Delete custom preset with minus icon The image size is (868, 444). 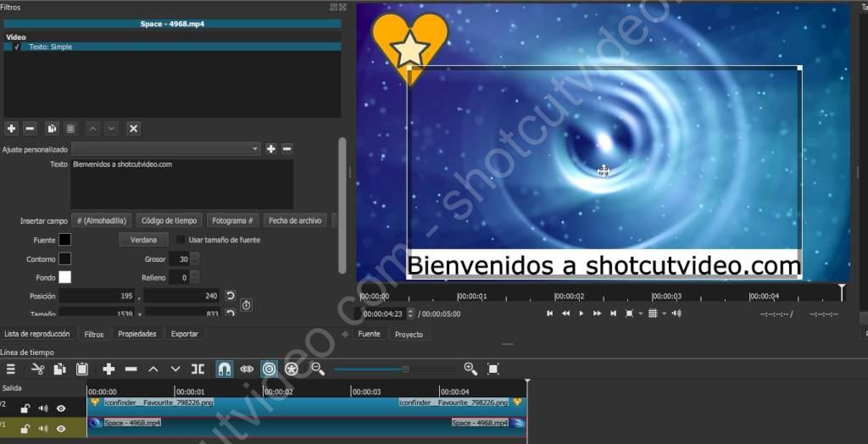tap(287, 149)
